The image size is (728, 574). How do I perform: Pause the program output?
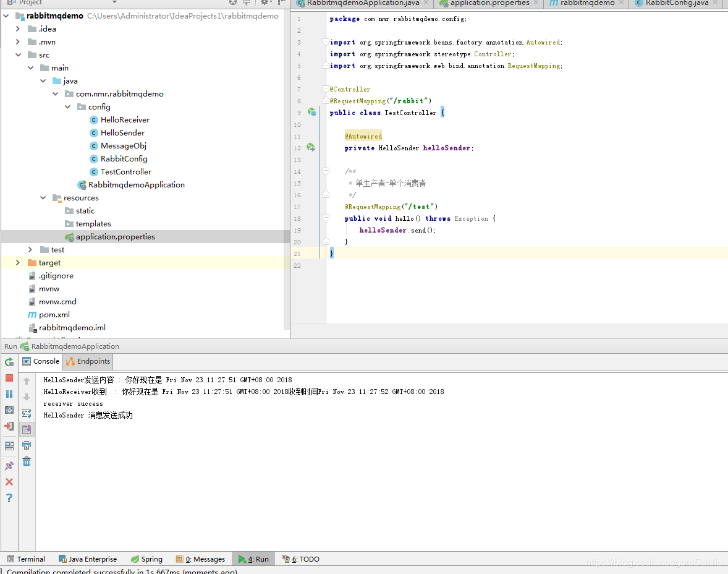[9, 394]
